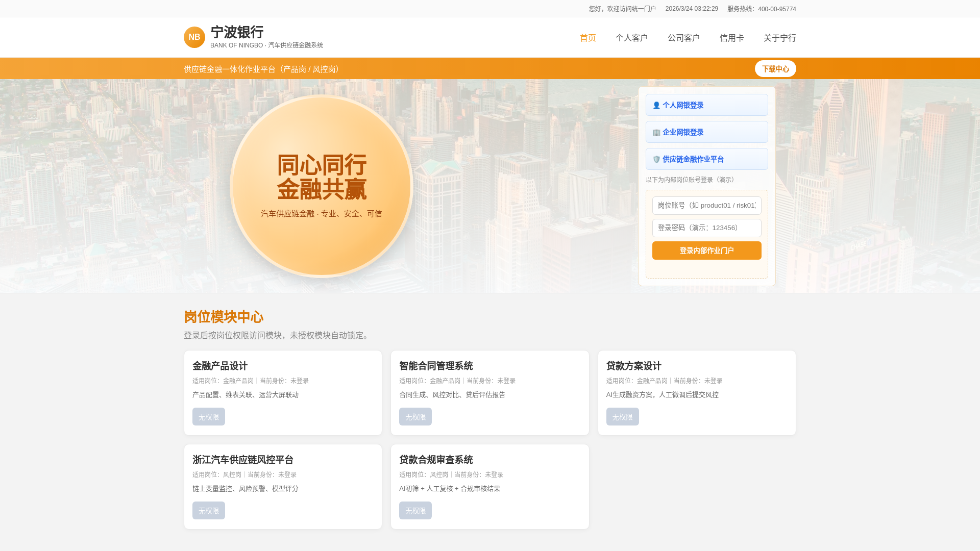980x551 pixels.
Task: Click 汽车供应链金融 · 专业、安全、可信 tagline
Action: 322,214
